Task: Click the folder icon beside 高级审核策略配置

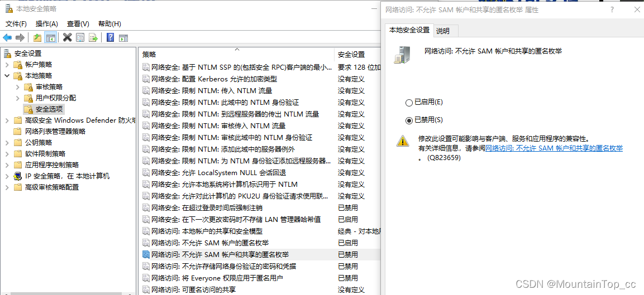Action: click(18, 187)
